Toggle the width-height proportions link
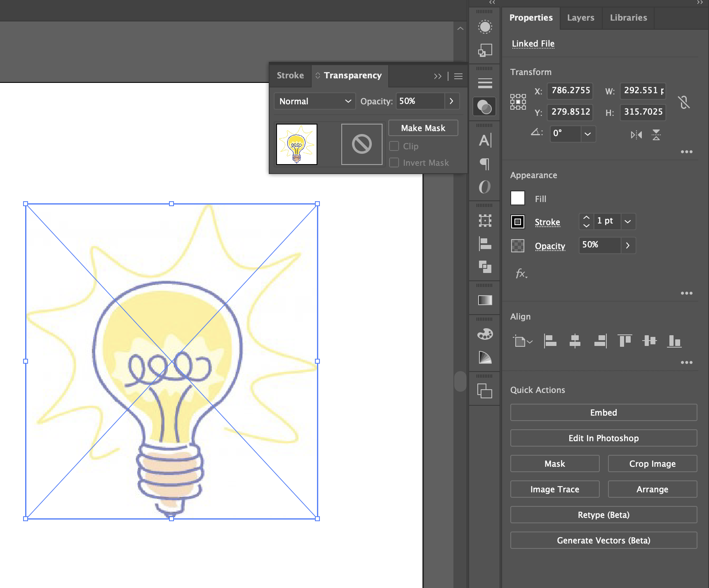This screenshot has height=588, width=709. [684, 102]
